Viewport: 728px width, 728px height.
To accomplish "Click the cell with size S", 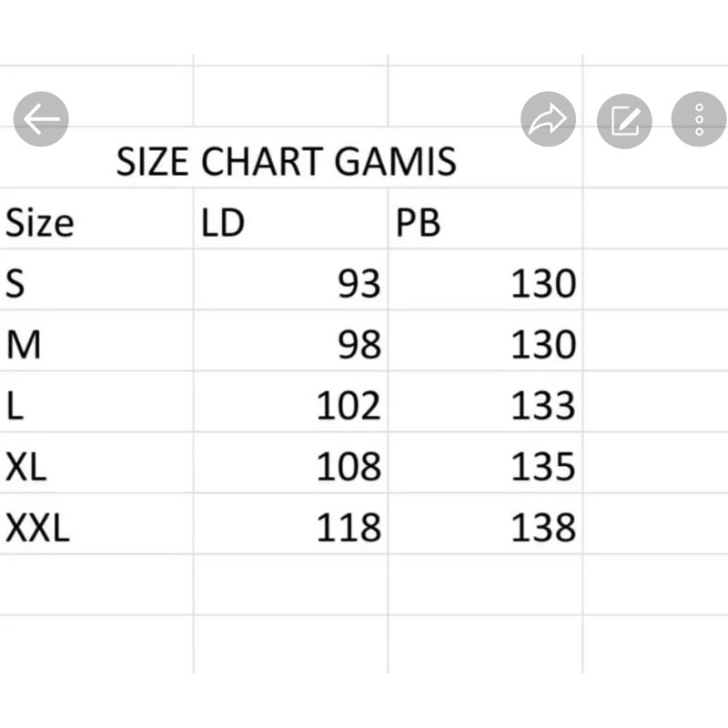I will pos(15,284).
